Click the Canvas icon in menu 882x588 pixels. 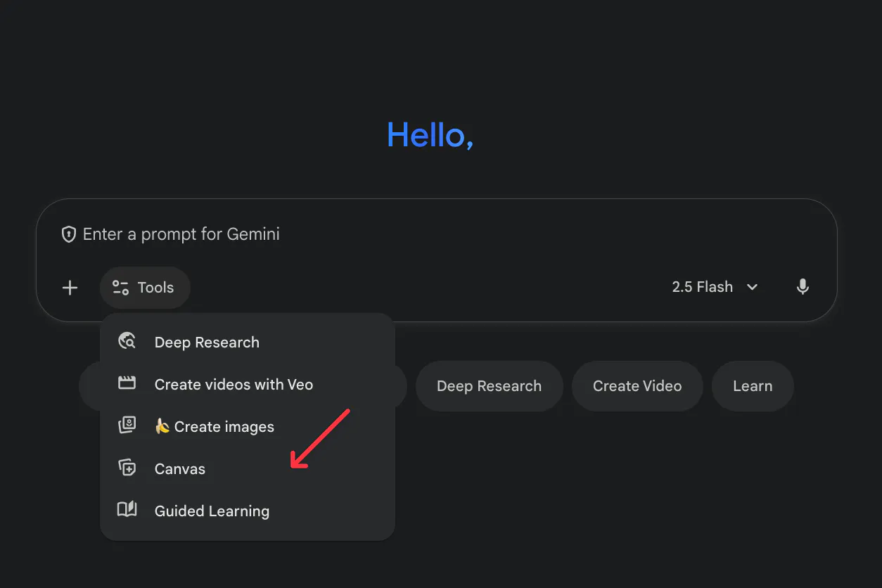[127, 467]
